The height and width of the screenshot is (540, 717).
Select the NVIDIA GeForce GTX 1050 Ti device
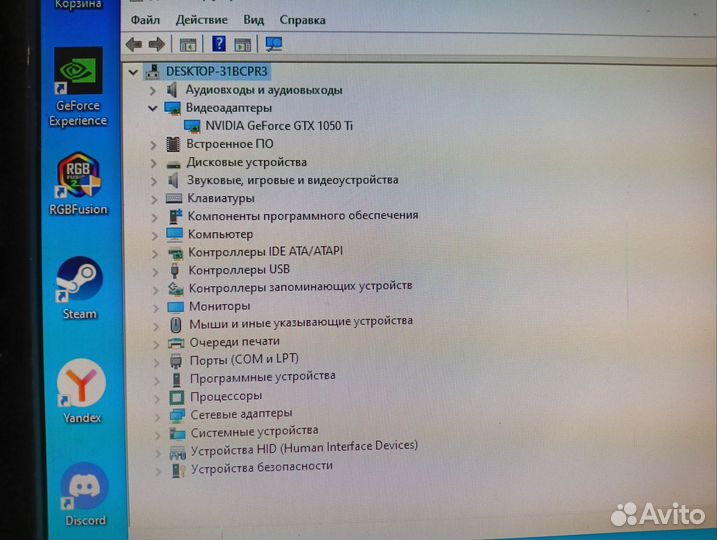[x=278, y=126]
